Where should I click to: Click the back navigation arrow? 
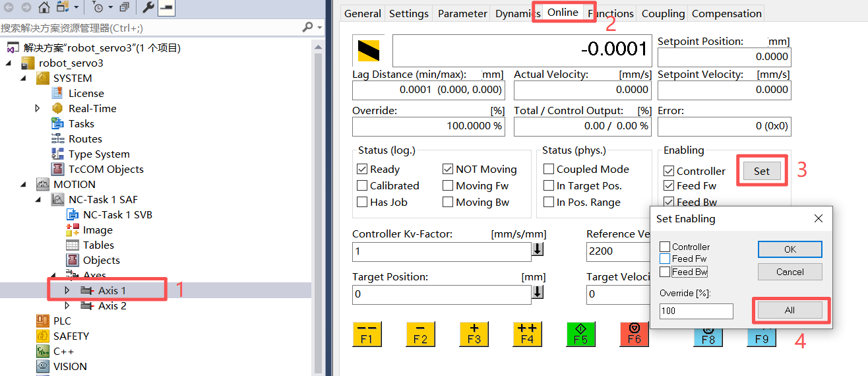9,7
